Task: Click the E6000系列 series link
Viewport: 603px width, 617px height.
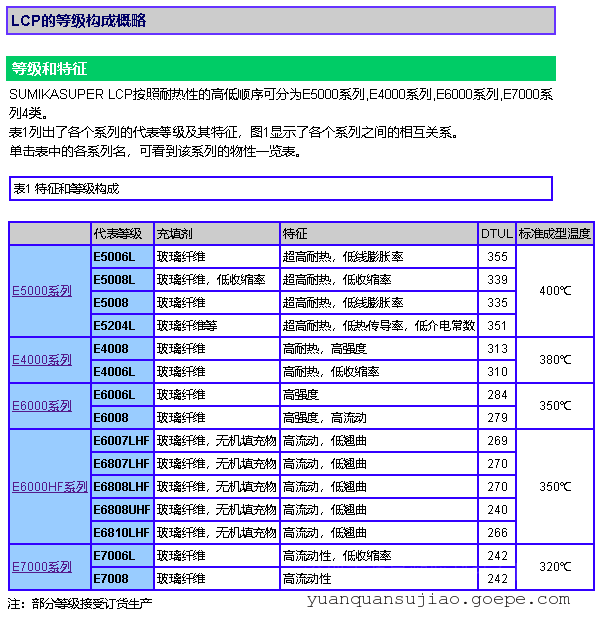Action: [42, 406]
